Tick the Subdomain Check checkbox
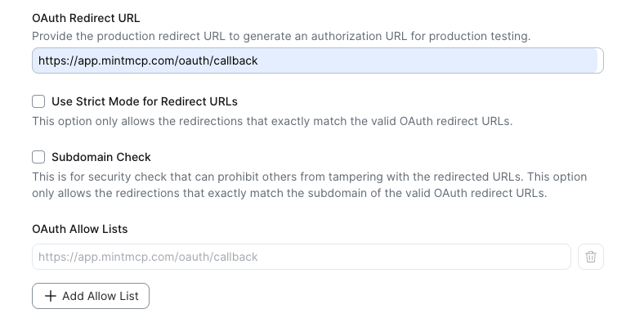 coord(38,157)
